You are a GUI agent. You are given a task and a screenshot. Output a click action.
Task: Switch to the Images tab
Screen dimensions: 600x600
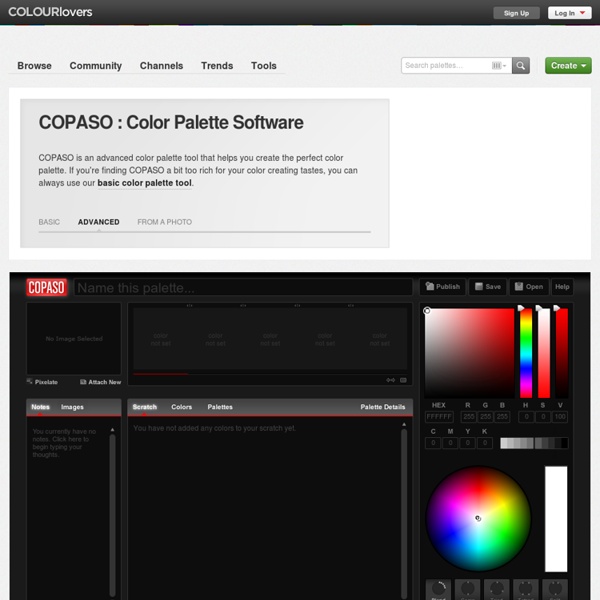point(72,407)
